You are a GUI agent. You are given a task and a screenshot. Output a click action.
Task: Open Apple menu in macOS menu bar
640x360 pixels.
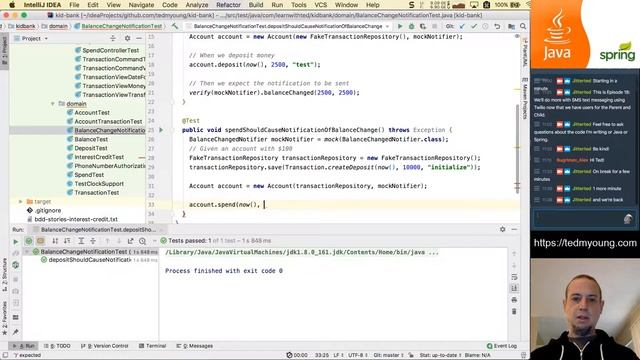pyautogui.click(x=12, y=5)
